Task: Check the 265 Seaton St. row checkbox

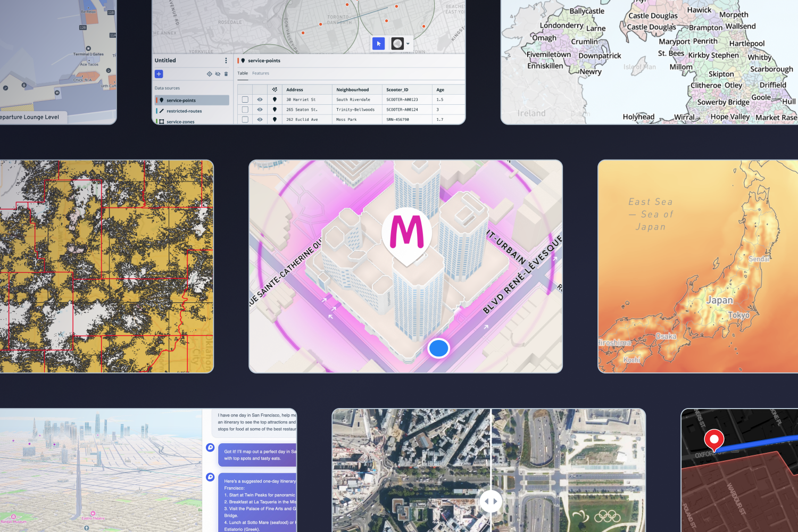Action: click(x=245, y=110)
